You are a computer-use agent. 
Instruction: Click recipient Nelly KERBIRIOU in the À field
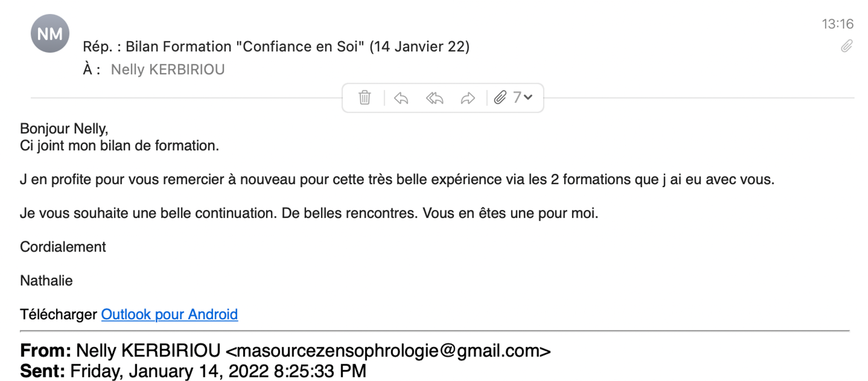pos(168,70)
